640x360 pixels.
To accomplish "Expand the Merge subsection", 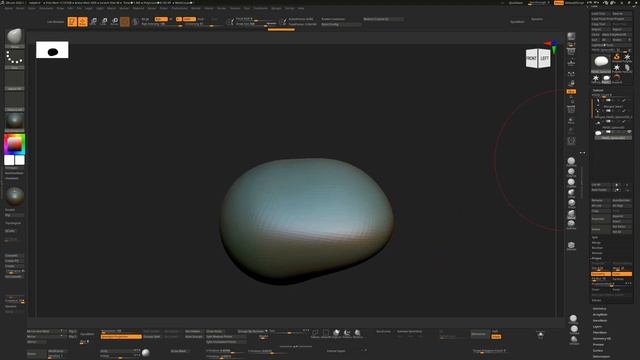I will coord(596,242).
